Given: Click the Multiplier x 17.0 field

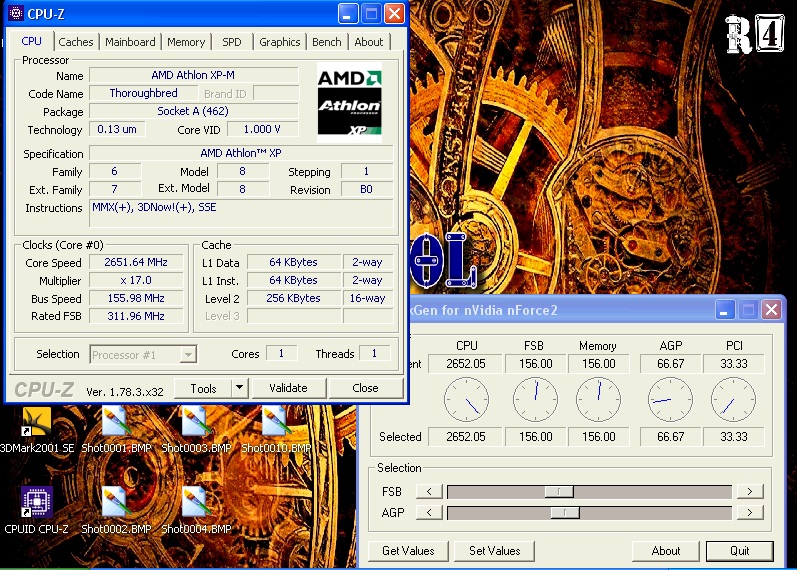Looking at the screenshot, I should click(x=136, y=280).
